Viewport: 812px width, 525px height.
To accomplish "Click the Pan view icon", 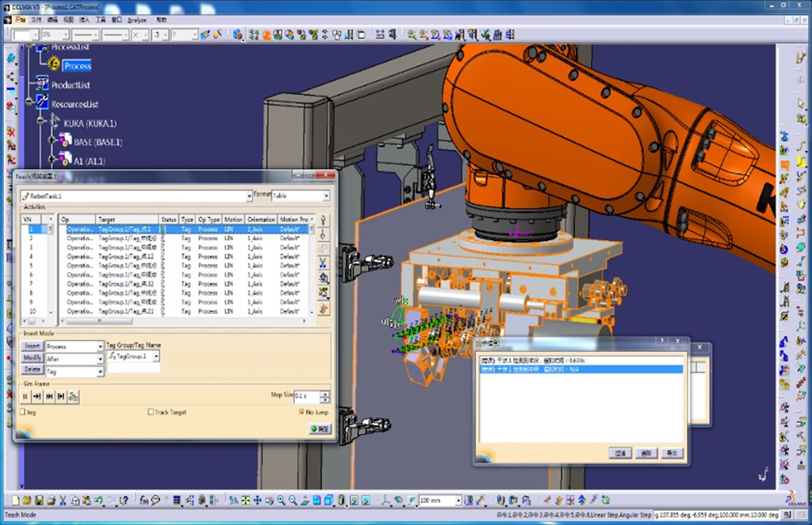I will coord(257,500).
